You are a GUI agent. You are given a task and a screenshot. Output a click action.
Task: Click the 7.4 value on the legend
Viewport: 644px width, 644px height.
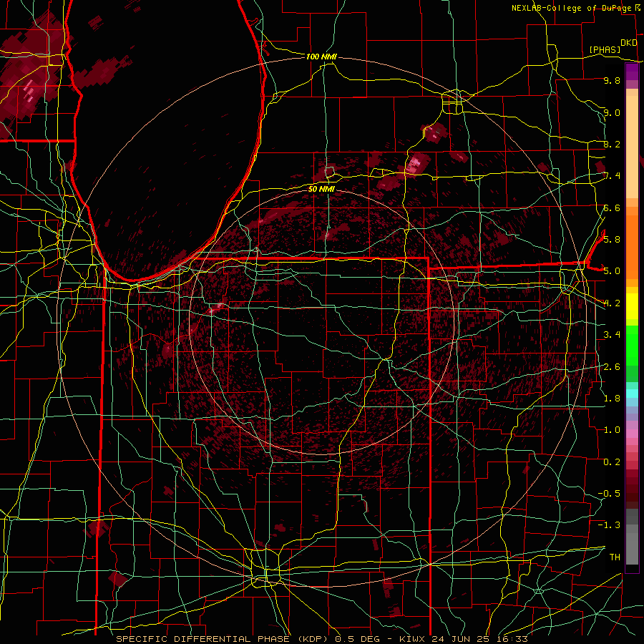[x=612, y=176]
